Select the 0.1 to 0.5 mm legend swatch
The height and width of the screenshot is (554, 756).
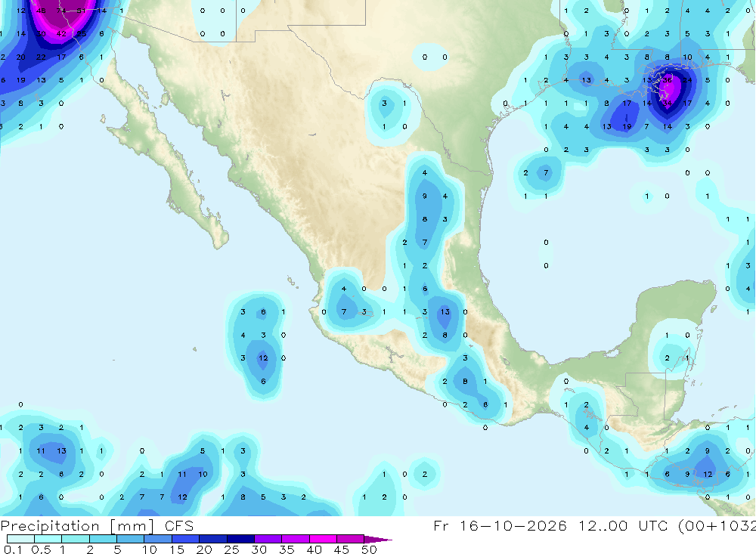click(20, 539)
